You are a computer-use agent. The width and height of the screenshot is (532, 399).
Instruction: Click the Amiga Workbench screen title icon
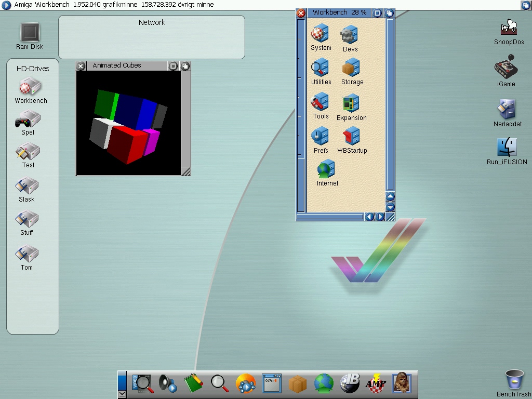(x=6, y=5)
